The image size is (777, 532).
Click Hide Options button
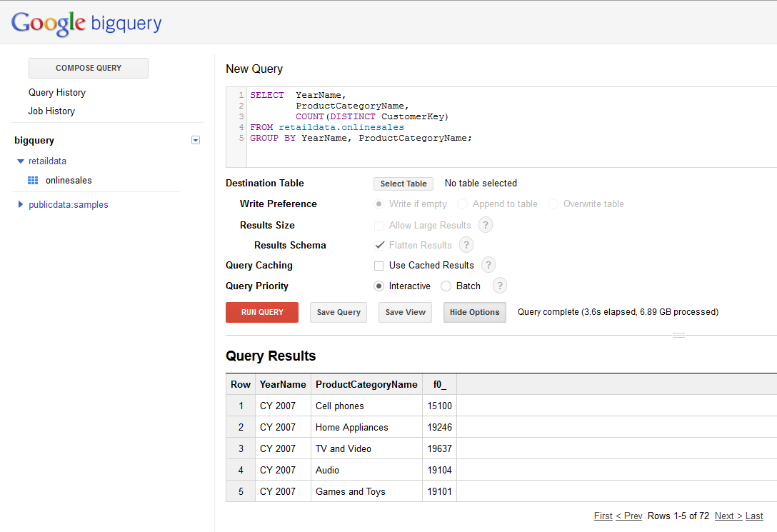click(475, 312)
